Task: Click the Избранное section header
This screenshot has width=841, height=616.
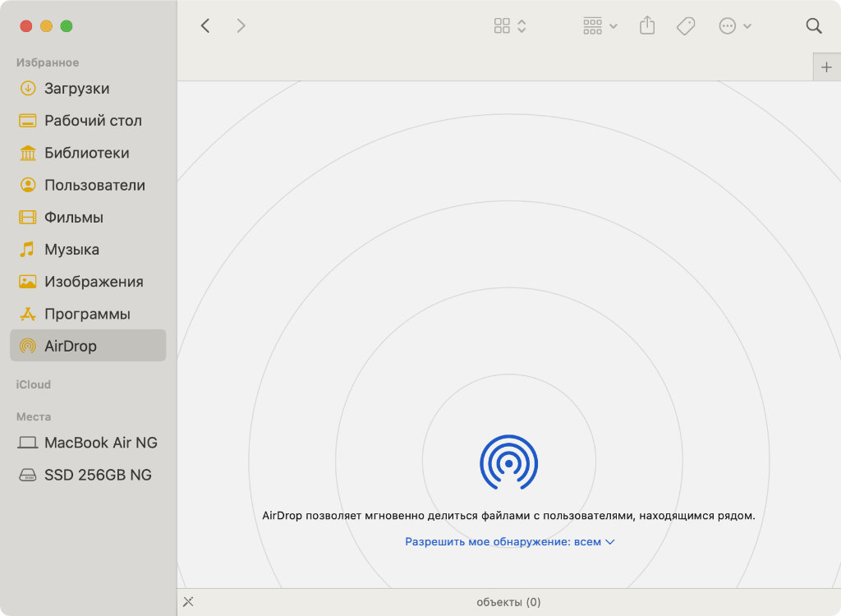Action: pyautogui.click(x=48, y=62)
